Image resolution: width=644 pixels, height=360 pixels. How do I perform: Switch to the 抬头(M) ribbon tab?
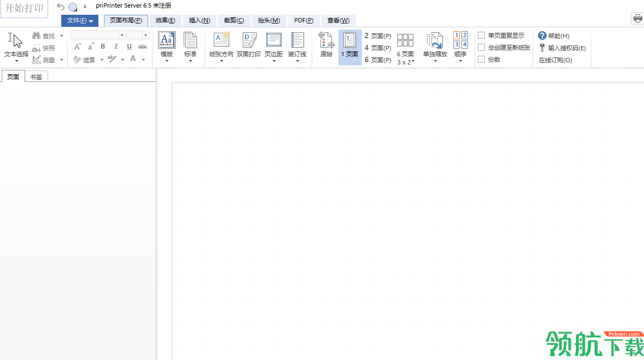(x=268, y=21)
